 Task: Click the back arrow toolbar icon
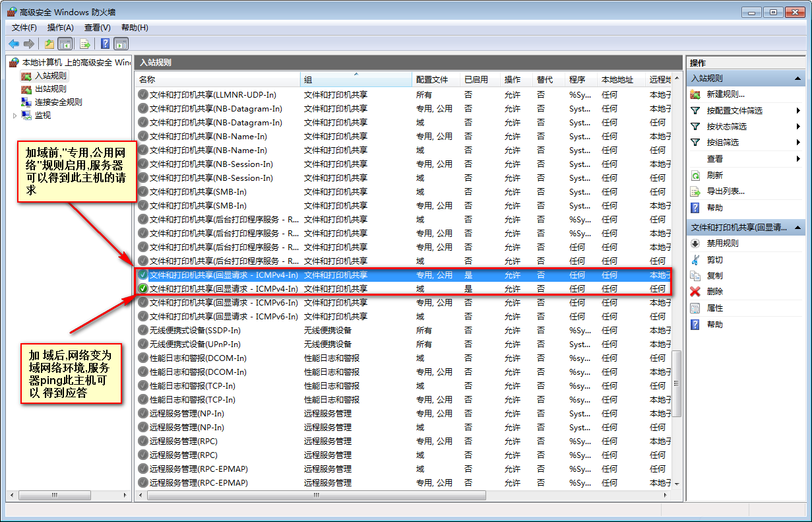tap(14, 44)
